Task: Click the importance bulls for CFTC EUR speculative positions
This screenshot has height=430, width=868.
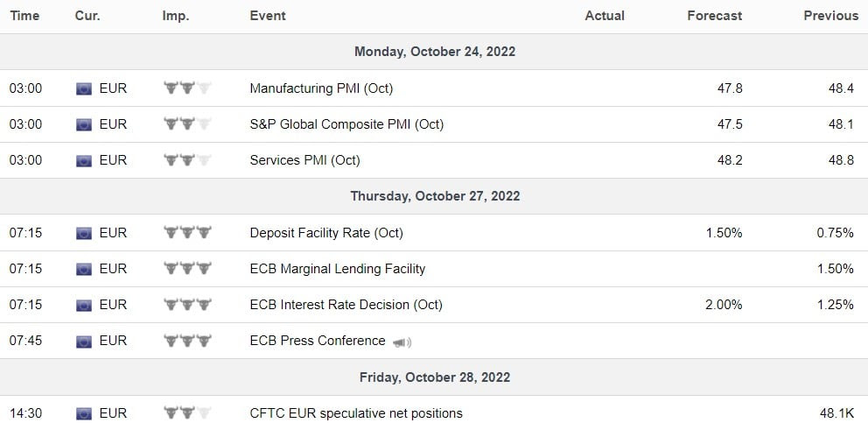Action: pyautogui.click(x=187, y=412)
